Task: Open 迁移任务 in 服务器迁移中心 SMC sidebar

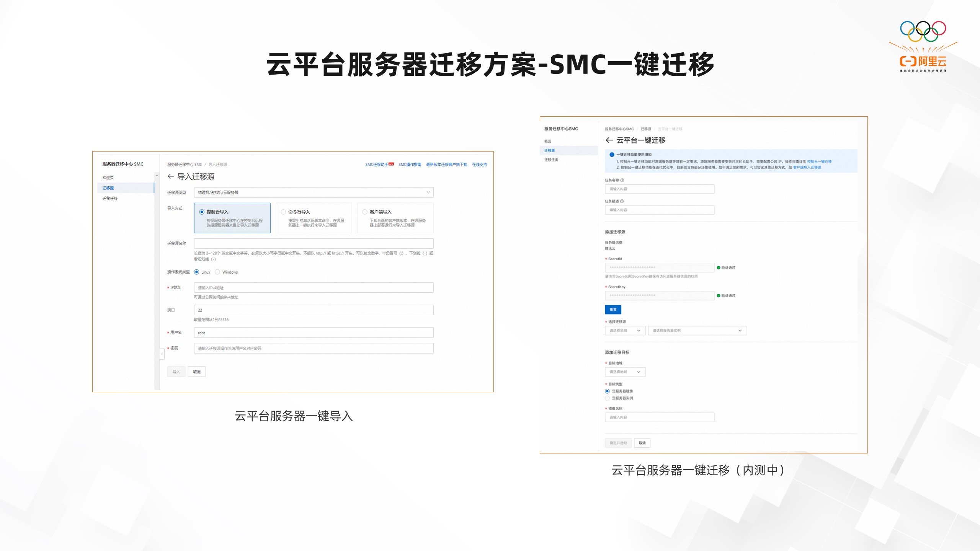Action: (110, 199)
